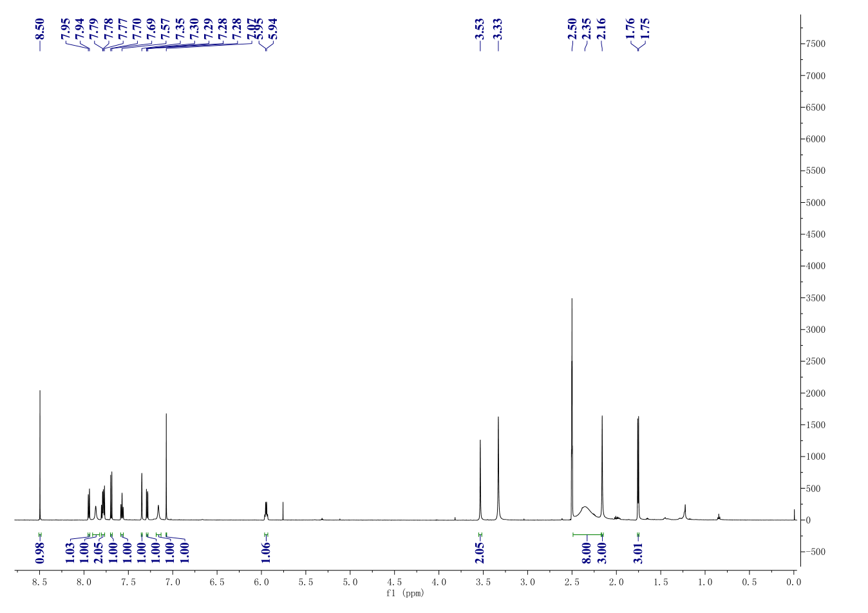Select the 7.57 peak label
Viewport: 868px width, 613px height.
165,30
